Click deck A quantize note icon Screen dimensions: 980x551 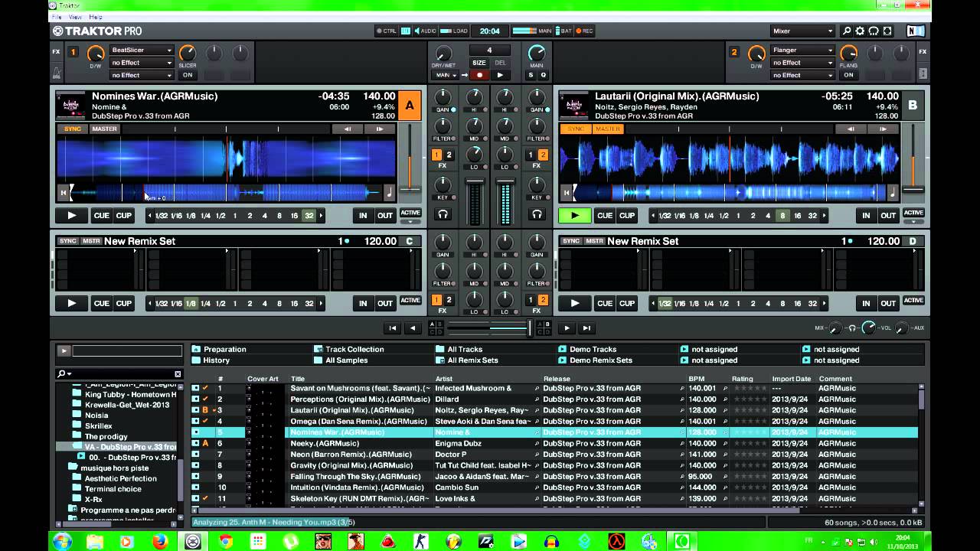(x=389, y=193)
